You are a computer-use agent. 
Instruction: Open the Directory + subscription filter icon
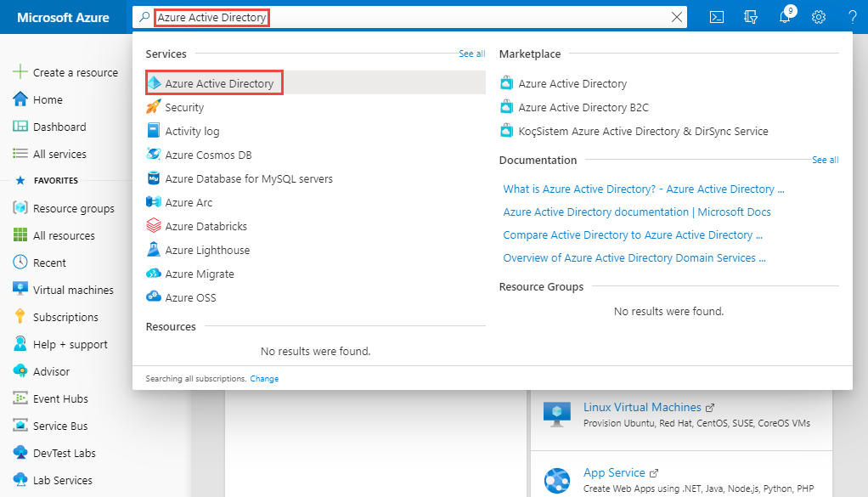750,16
